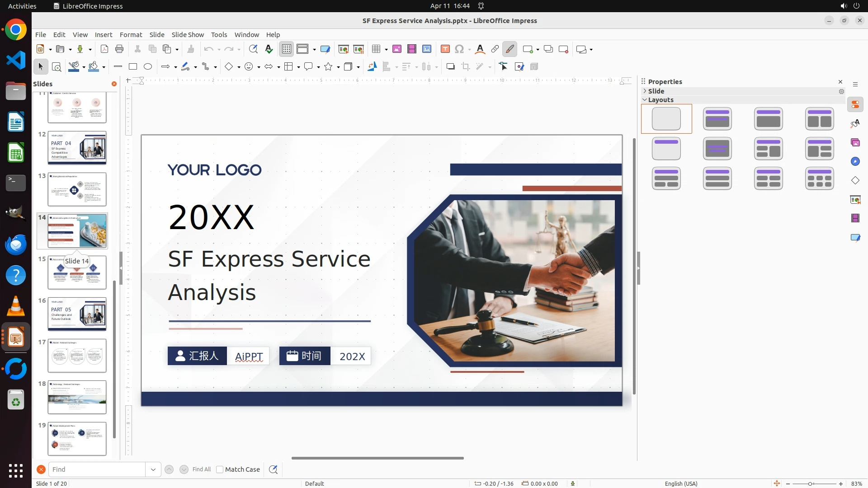Open the Format menu
Screen dimensions: 868x488
(131, 35)
